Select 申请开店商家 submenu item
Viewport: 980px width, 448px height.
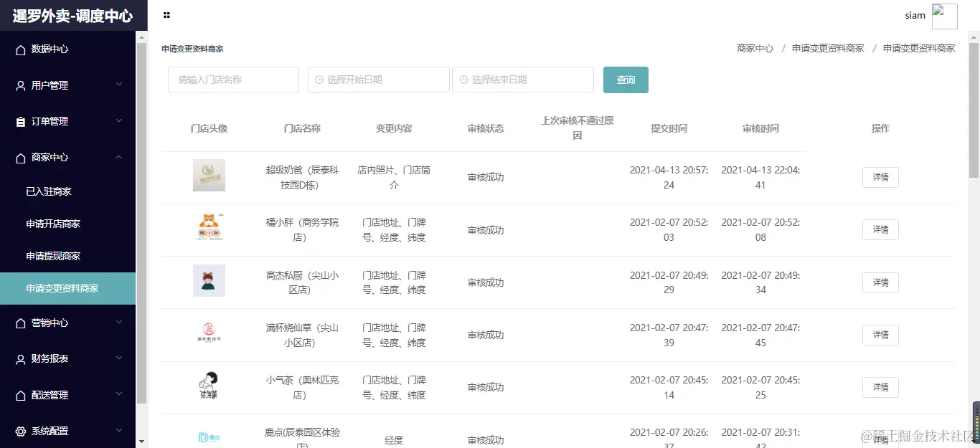67,224
